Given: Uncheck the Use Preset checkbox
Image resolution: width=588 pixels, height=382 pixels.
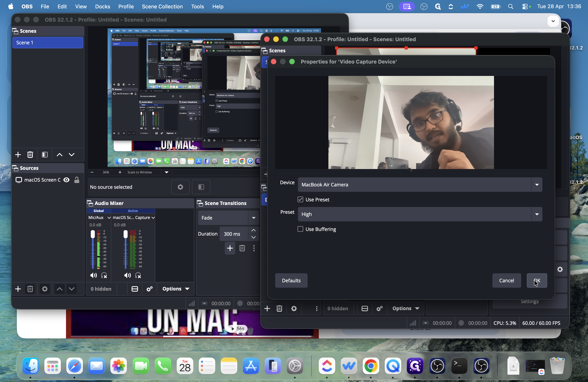Looking at the screenshot, I should pos(300,199).
